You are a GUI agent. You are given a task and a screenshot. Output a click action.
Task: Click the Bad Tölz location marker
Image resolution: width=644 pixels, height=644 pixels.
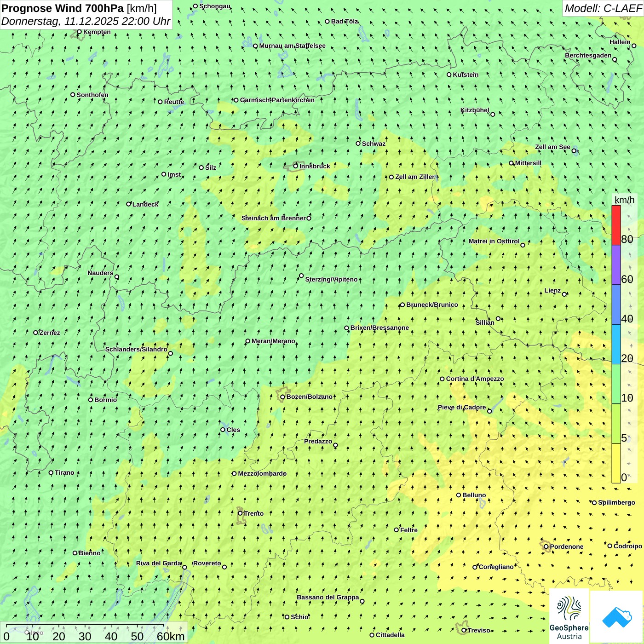[x=327, y=21]
